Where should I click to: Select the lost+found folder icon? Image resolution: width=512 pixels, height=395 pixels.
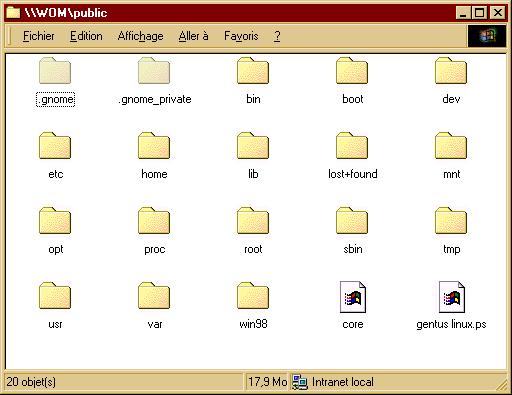352,145
